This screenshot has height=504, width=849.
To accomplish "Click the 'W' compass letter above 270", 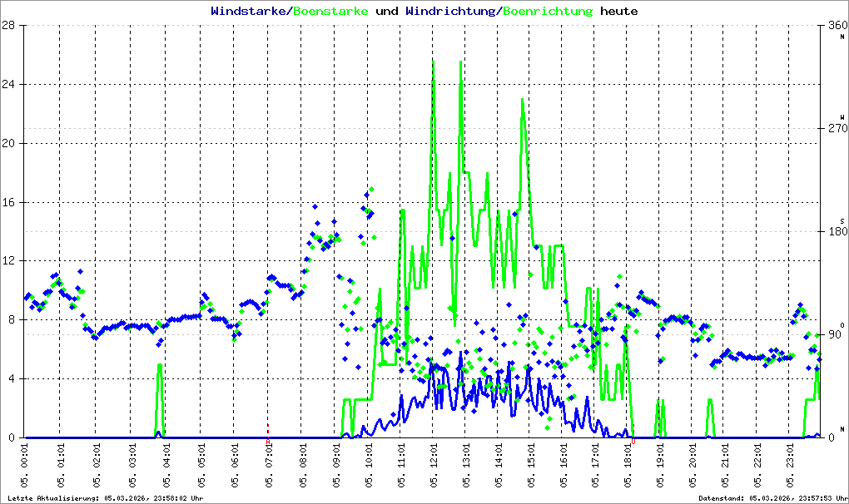I will [x=842, y=117].
